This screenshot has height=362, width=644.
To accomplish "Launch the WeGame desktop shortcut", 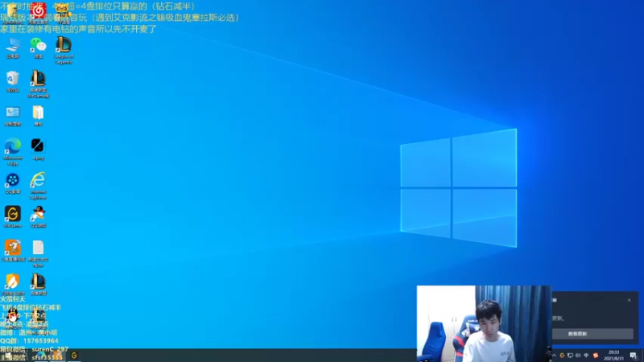I will pos(13,216).
